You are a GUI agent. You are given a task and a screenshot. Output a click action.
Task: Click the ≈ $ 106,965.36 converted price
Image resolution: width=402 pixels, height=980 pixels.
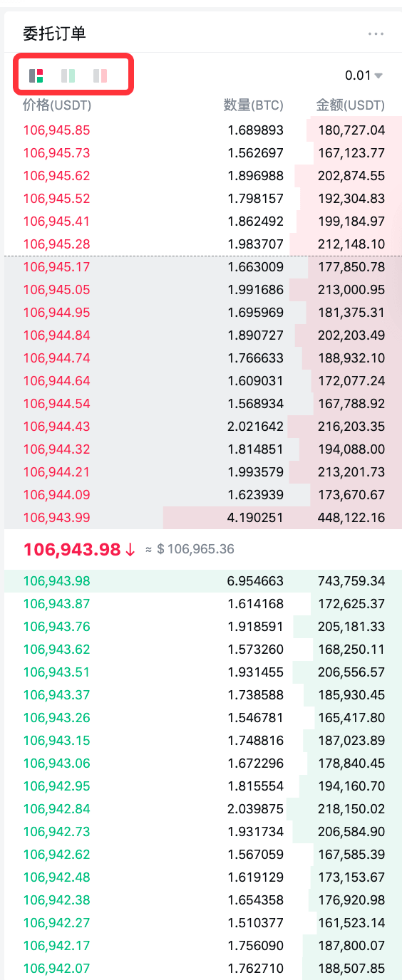point(190,550)
